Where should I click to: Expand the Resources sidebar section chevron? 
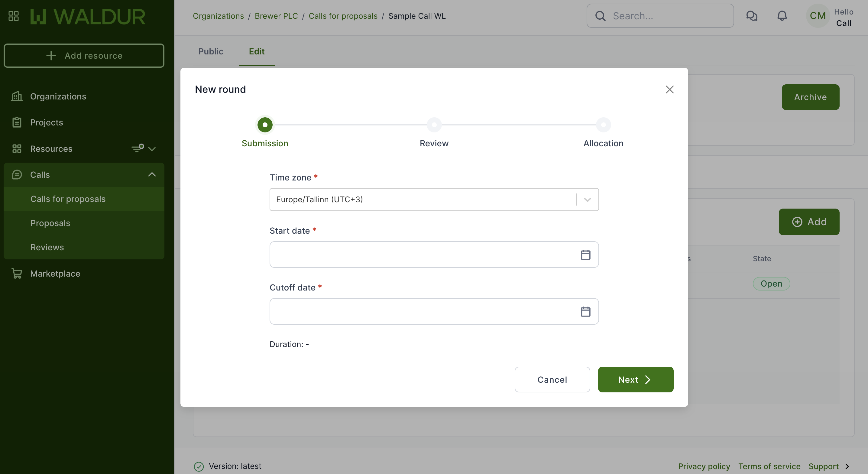(152, 149)
